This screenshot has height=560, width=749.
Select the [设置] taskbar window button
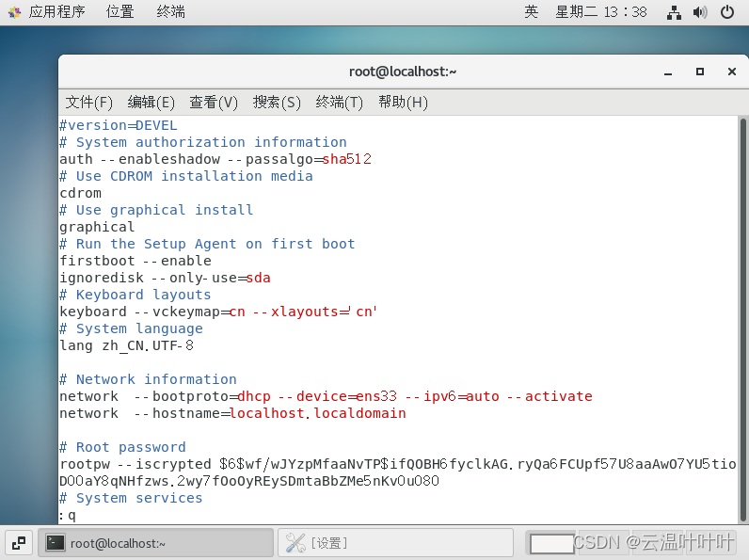[x=395, y=543]
